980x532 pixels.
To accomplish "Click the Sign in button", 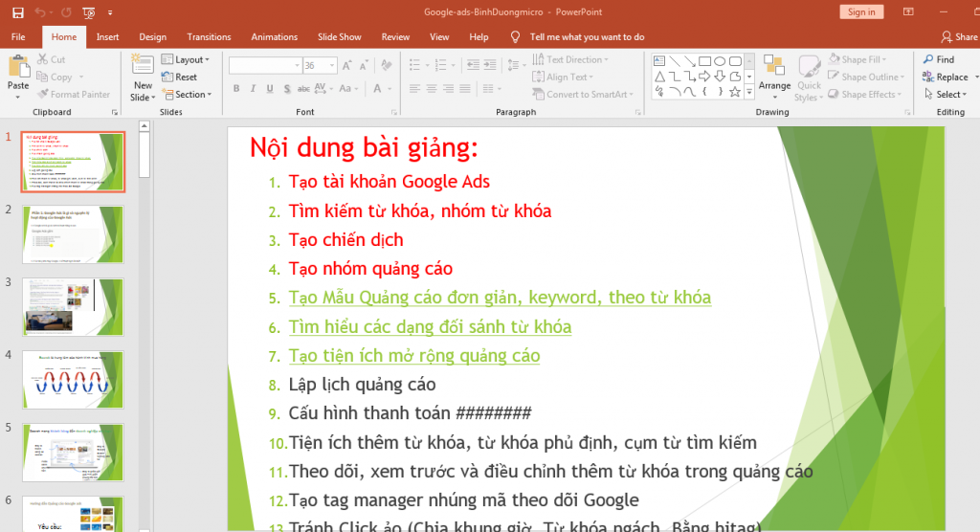I will pos(861,11).
